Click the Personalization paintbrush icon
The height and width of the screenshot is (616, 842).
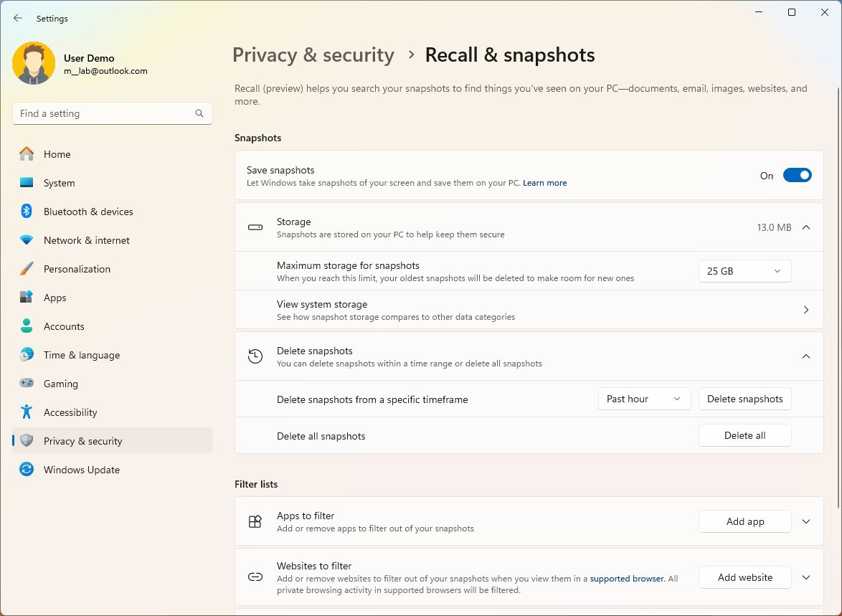[27, 268]
